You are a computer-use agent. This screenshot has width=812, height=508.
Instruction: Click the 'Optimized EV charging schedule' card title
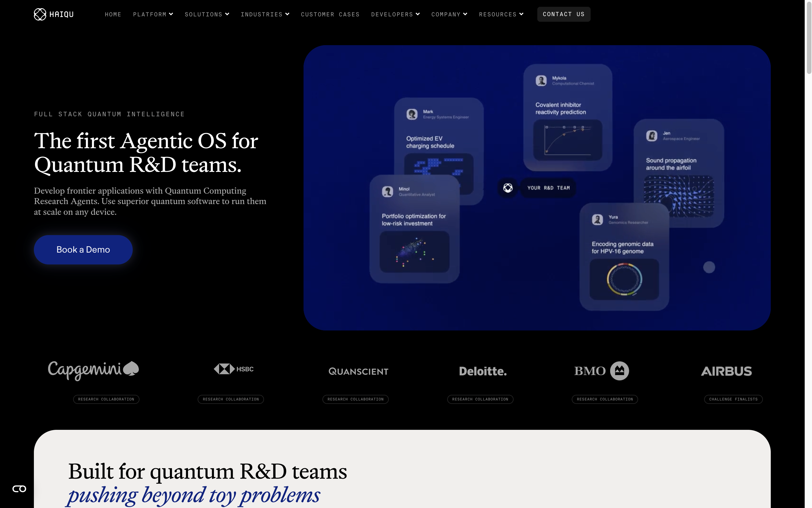[x=430, y=142]
